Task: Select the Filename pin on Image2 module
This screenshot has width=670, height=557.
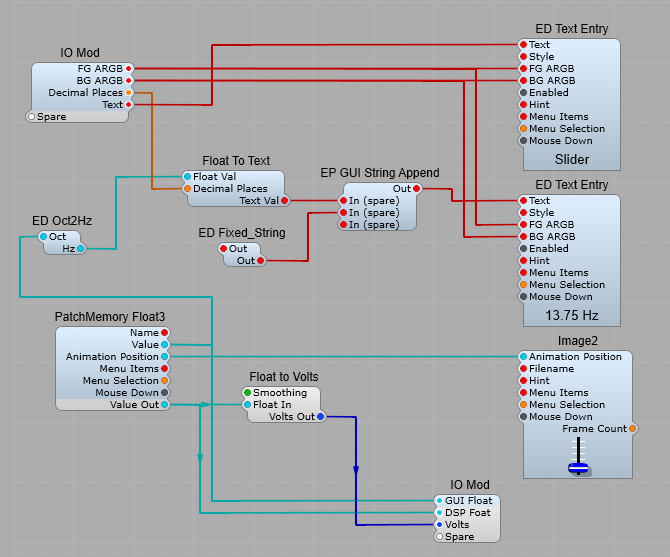Action: click(523, 369)
